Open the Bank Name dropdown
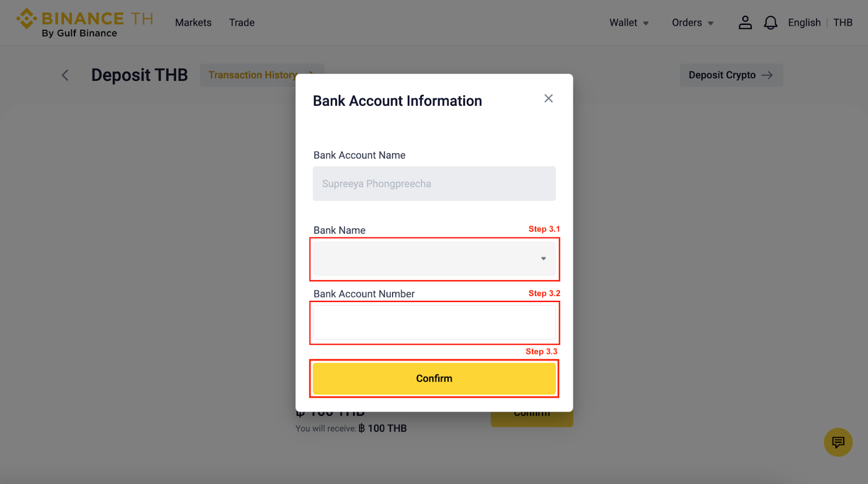Image resolution: width=868 pixels, height=484 pixels. pyautogui.click(x=434, y=259)
